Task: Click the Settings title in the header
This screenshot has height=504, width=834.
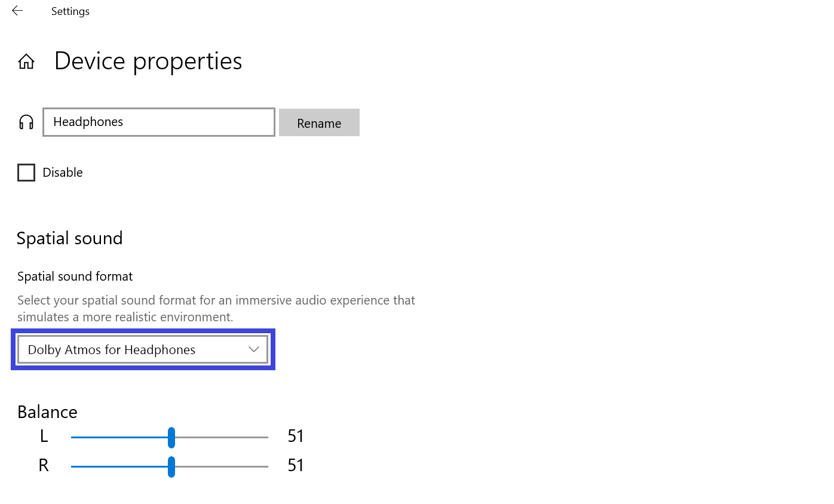Action: click(70, 11)
